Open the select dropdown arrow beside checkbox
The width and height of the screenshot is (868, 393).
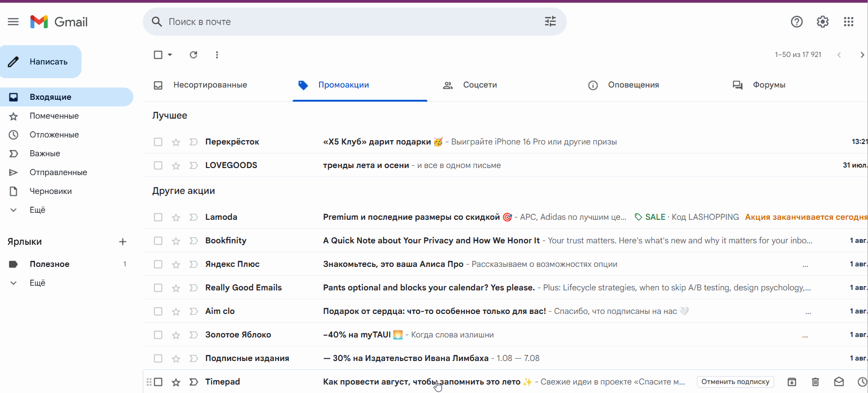170,55
